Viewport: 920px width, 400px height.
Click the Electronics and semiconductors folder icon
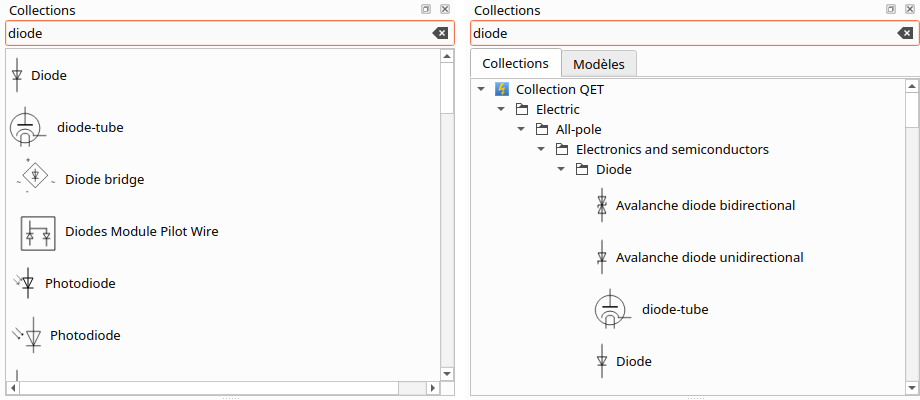pos(562,149)
